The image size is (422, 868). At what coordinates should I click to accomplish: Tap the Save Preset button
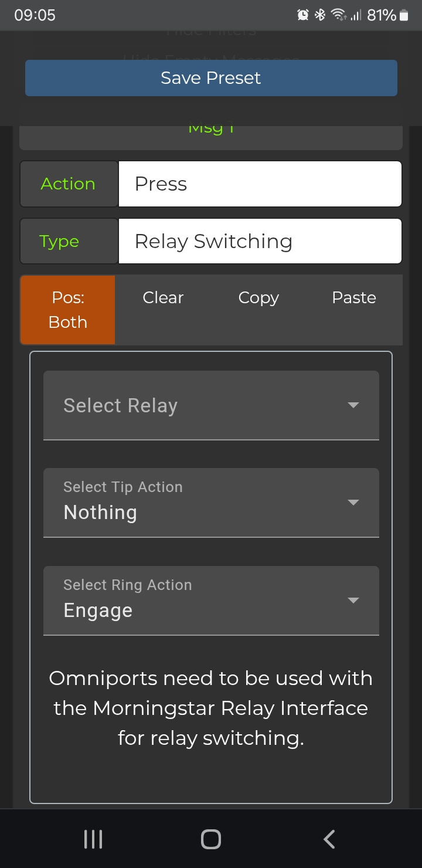click(x=211, y=78)
